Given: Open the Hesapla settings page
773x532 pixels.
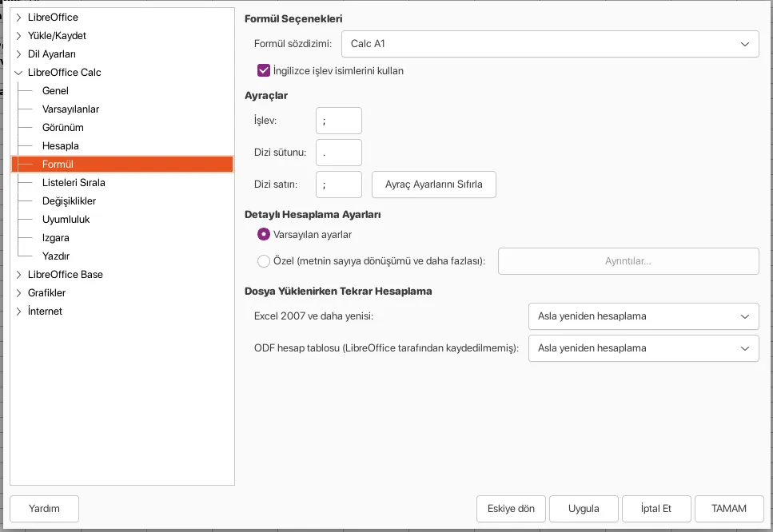Looking at the screenshot, I should (x=60, y=146).
